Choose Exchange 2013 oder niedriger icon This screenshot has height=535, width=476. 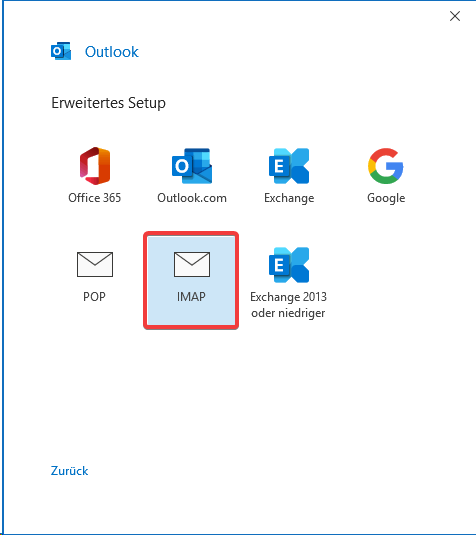click(289, 265)
